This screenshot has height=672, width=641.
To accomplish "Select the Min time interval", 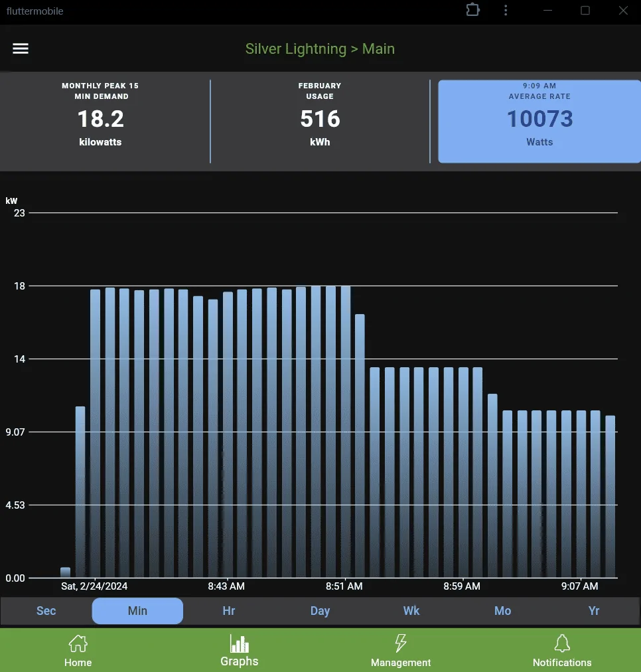I will pyautogui.click(x=137, y=611).
